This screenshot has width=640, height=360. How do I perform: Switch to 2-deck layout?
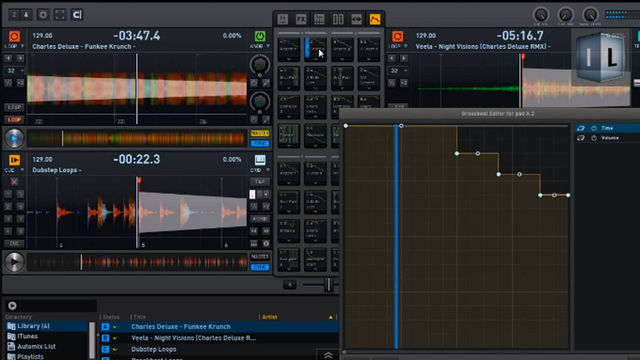coord(14,15)
